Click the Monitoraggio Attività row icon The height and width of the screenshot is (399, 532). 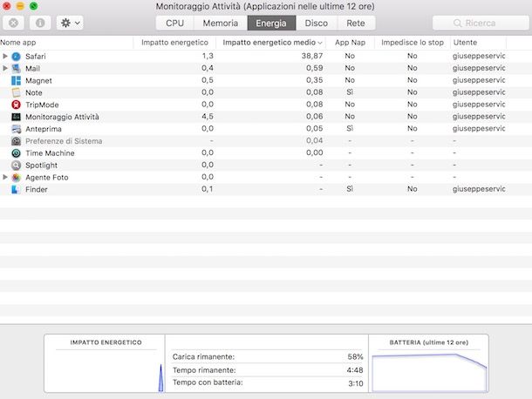click(16, 117)
